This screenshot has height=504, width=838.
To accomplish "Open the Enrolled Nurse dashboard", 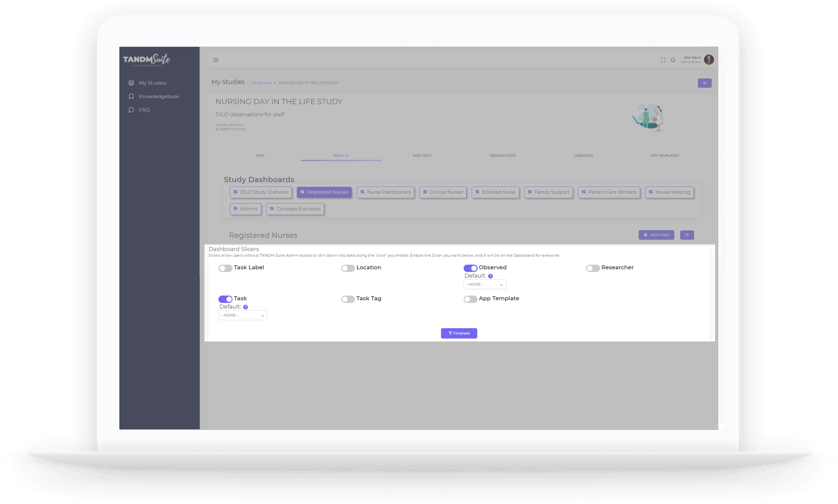I will [495, 192].
